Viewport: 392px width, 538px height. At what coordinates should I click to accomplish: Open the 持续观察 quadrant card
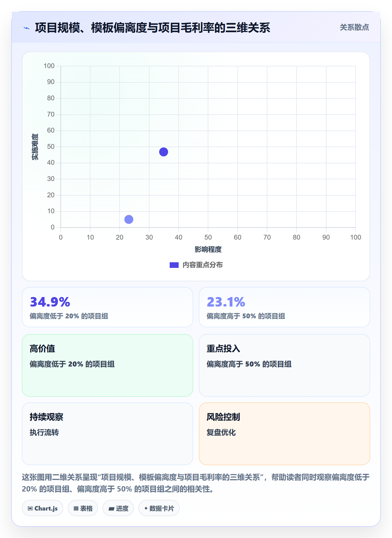108,434
